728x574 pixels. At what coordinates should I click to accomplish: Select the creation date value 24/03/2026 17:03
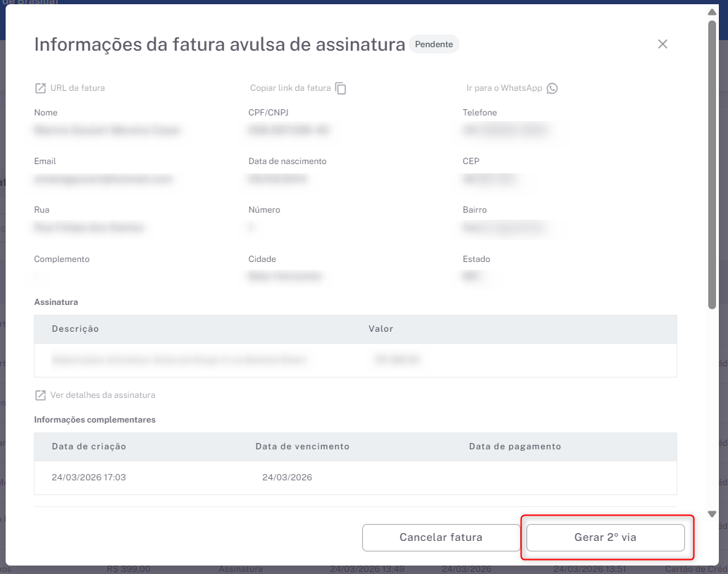pos(89,478)
